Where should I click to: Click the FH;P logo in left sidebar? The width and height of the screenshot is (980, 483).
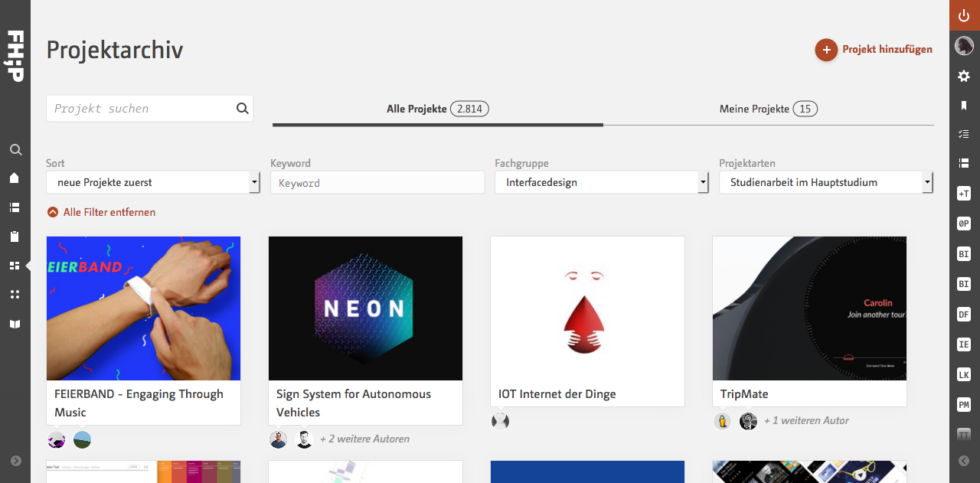pos(15,56)
